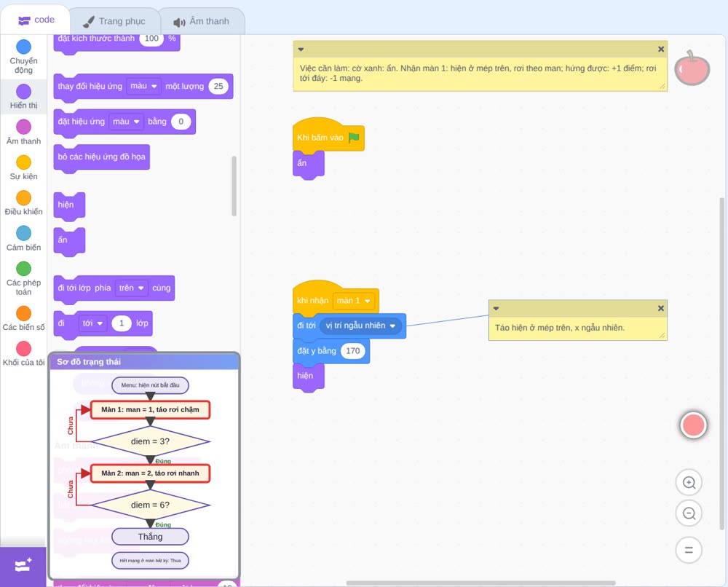
Task: Open the Khối của tôi category
Action: [23, 353]
